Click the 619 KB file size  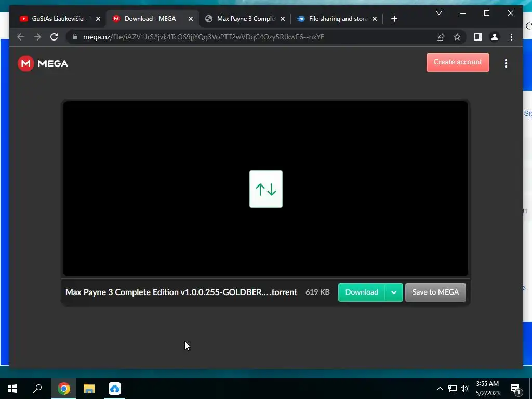pyautogui.click(x=317, y=292)
